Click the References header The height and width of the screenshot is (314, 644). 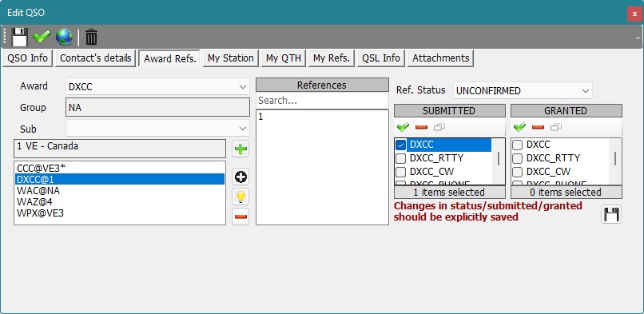322,85
